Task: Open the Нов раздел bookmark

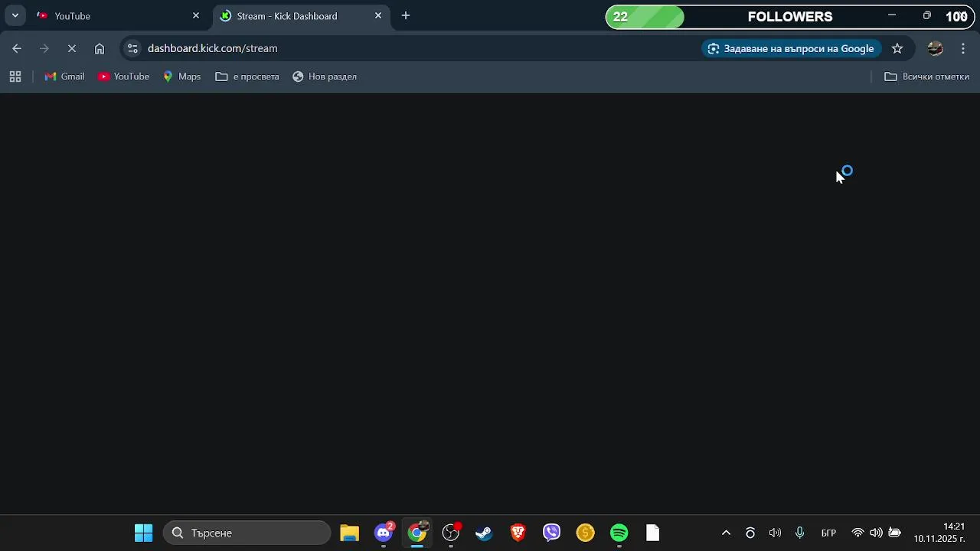Action: (x=325, y=77)
